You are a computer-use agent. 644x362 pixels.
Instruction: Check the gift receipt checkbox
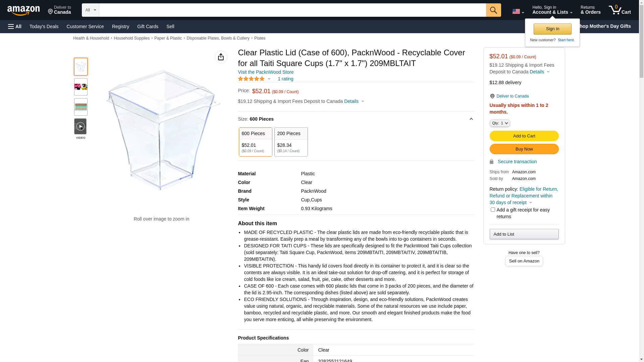(492, 210)
